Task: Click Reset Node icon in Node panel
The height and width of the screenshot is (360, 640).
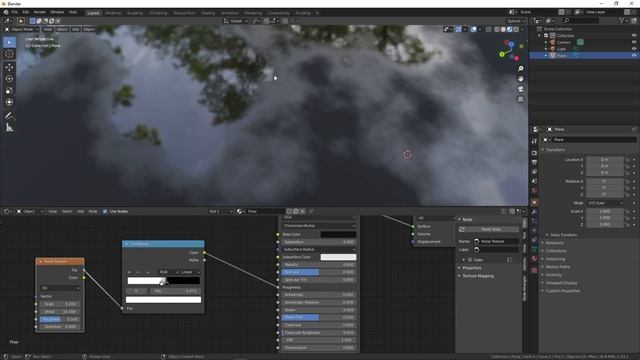Action: coord(462,229)
